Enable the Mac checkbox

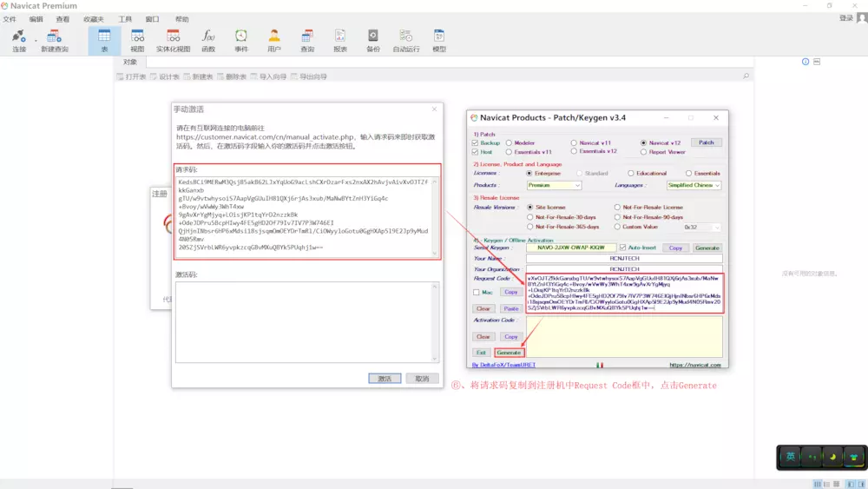(476, 293)
